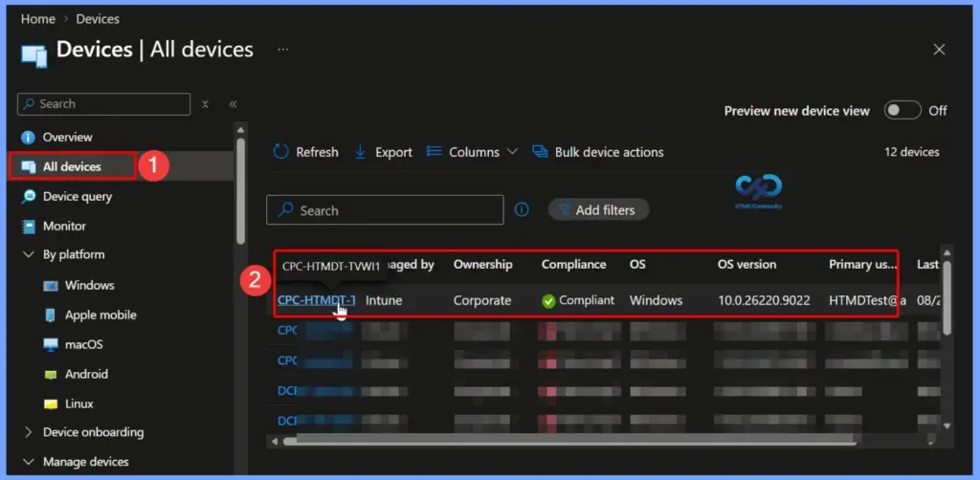Click the info icon beside device search
Image resolution: width=980 pixels, height=480 pixels.
pos(522,209)
